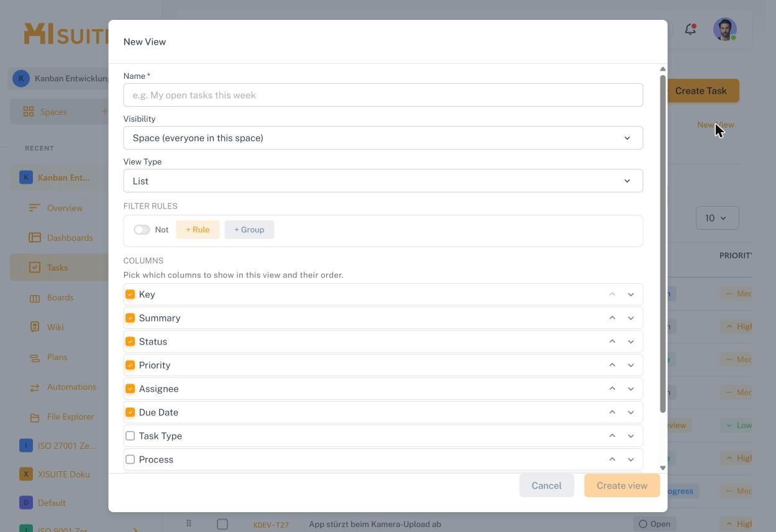Click the Cancel button

tap(546, 485)
